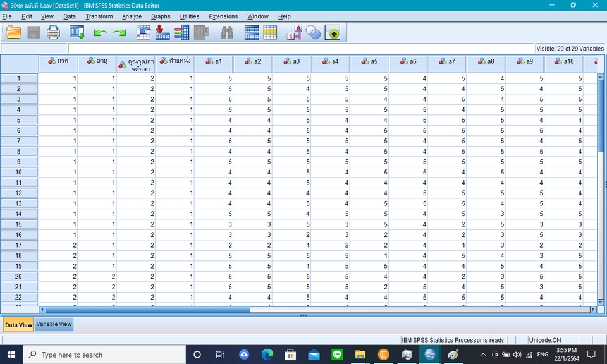The width and height of the screenshot is (607, 364).
Task: Select the a10 column header
Action: click(563, 64)
